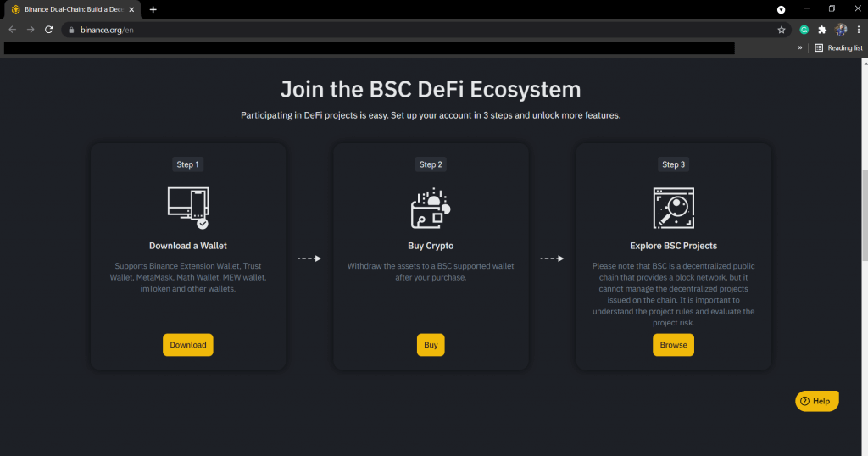Viewport: 868px width, 456px height.
Task: Open a new browser tab
Action: 153,9
